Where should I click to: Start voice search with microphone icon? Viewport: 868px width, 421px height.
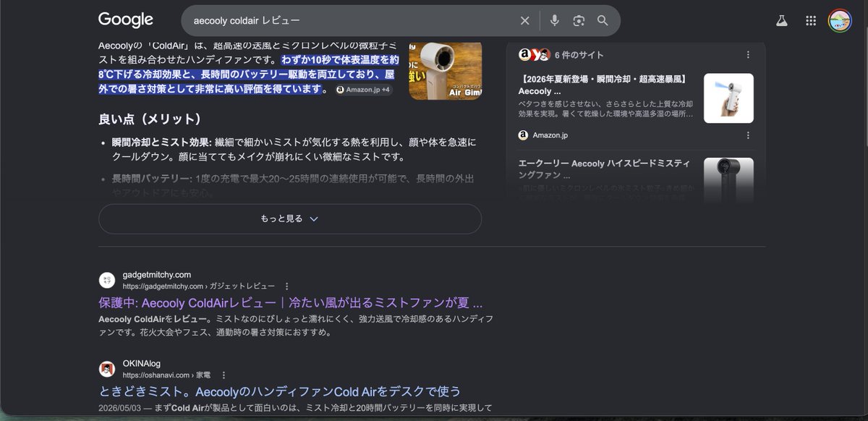click(554, 21)
